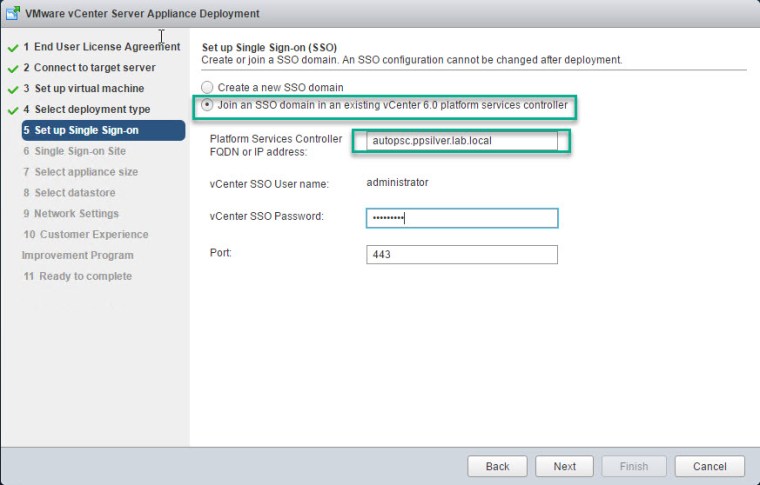760x485 pixels.
Task: Click the Select deployment type checkmark icon
Action: pos(13,110)
